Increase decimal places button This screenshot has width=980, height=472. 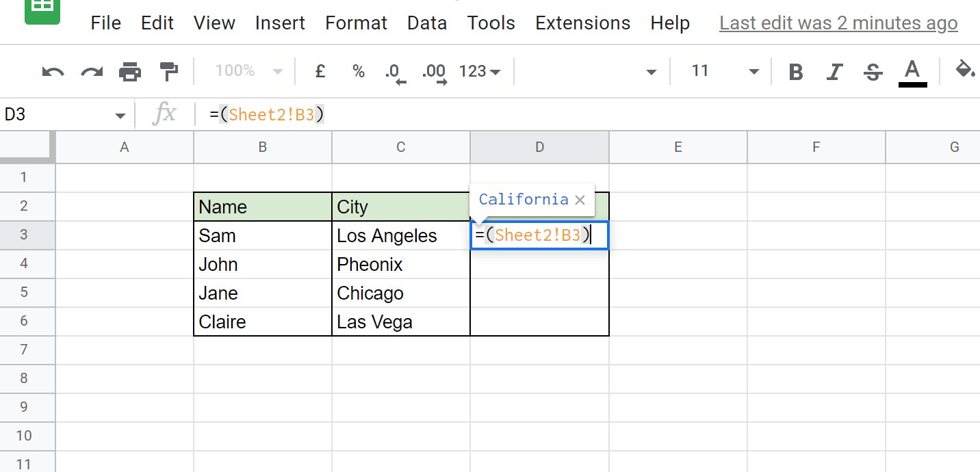tap(434, 73)
